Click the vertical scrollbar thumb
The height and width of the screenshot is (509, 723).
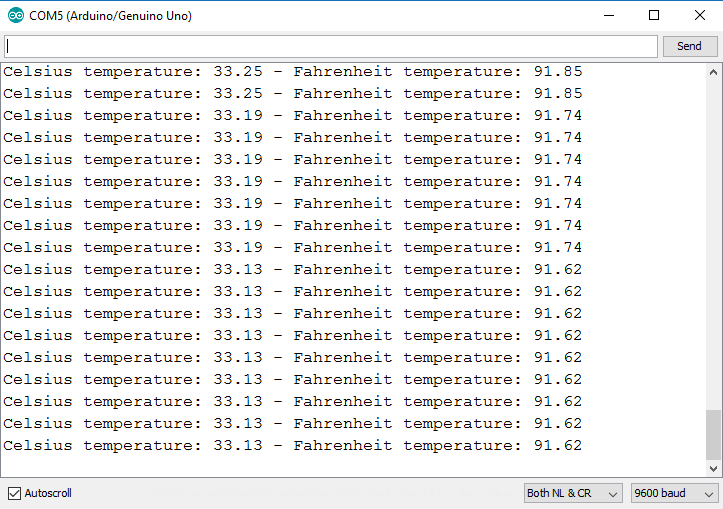(713, 433)
